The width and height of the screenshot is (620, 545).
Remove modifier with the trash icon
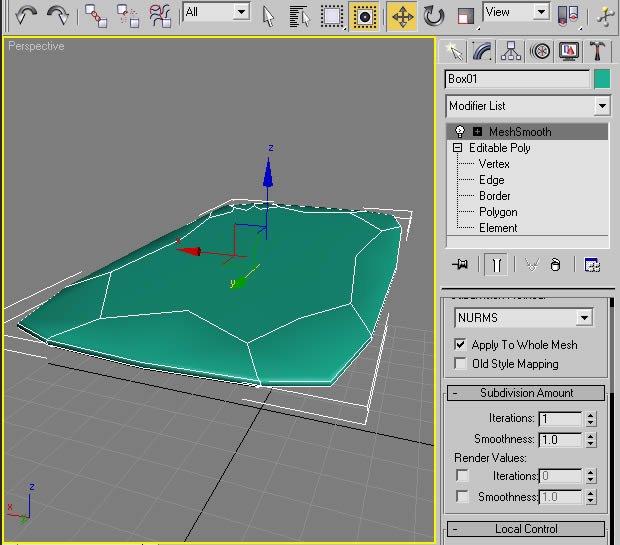pos(555,264)
